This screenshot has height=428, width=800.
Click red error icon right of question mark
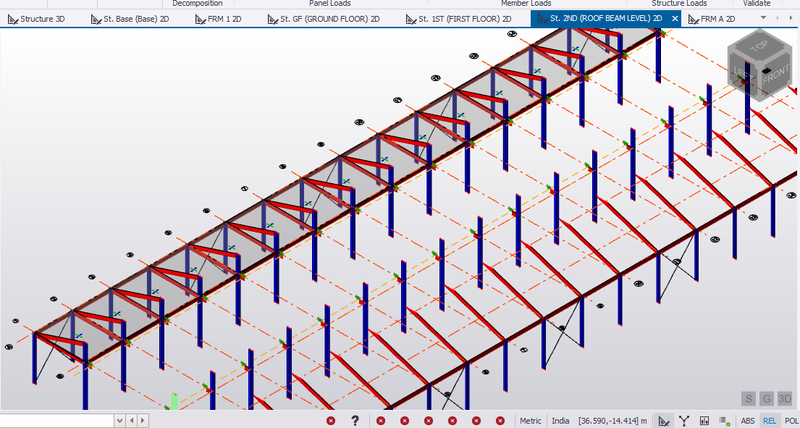click(381, 421)
